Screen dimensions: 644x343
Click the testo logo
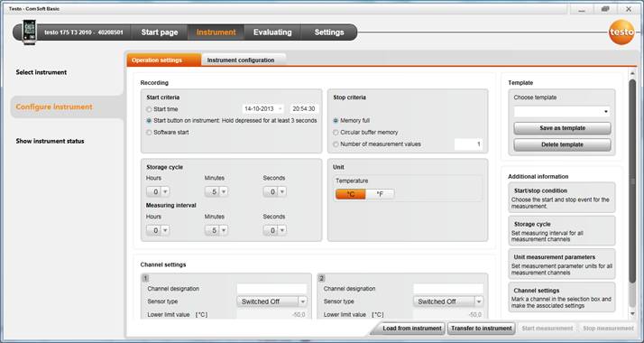click(x=621, y=32)
